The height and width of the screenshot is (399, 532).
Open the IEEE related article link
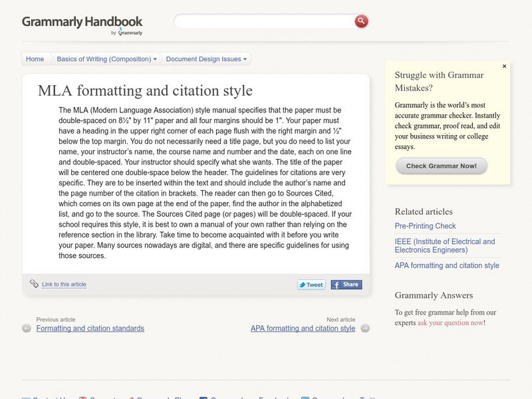tap(444, 246)
